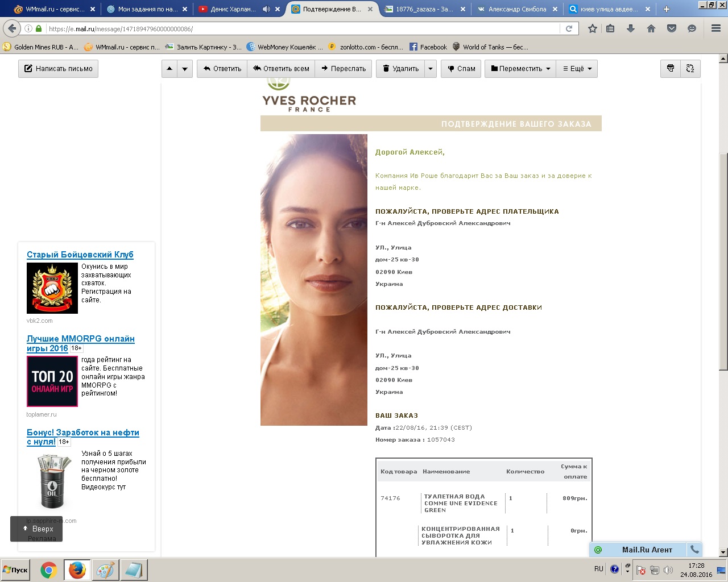Image resolution: width=728 pixels, height=582 pixels.
Task: Open Лучшие MMORPG онлайн игры 2016 link
Action: pyautogui.click(x=80, y=343)
